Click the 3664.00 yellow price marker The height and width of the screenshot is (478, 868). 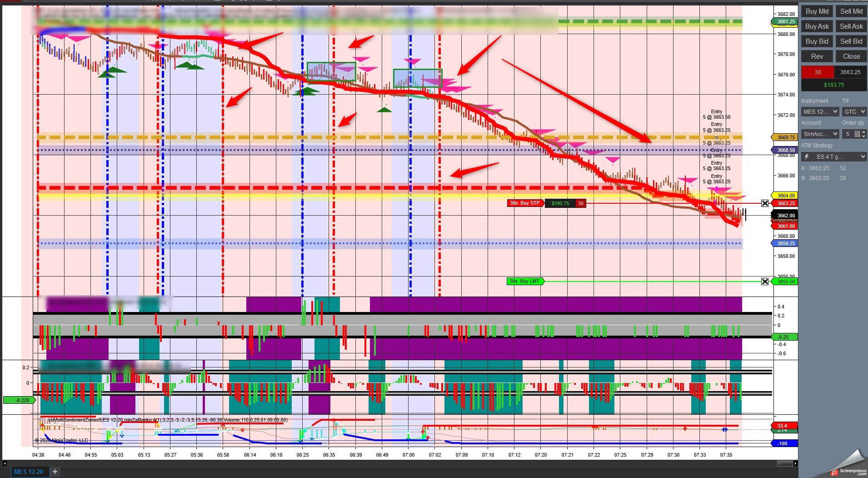tap(785, 196)
